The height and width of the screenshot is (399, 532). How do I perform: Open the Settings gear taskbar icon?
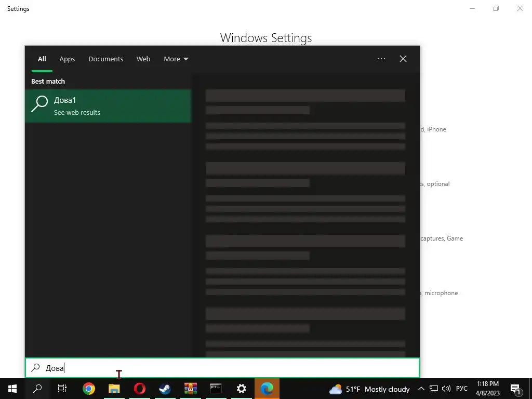tap(241, 389)
